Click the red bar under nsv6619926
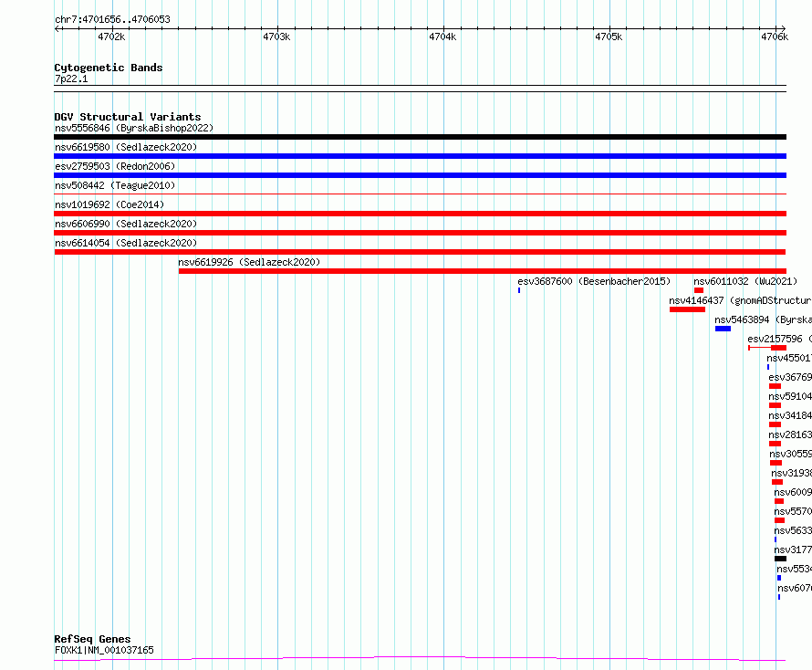Viewport: 812px width, 670px height. coord(483,271)
